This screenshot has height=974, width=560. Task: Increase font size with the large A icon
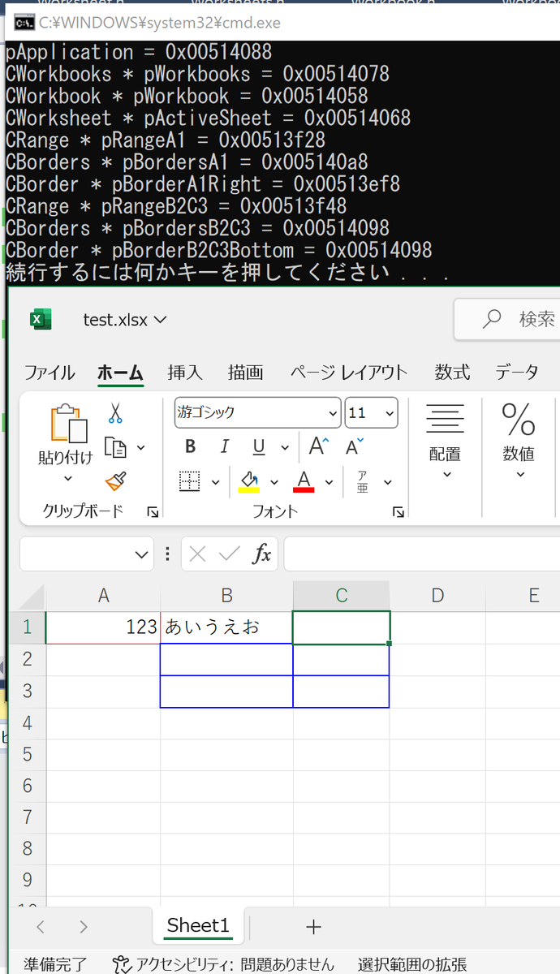tap(318, 446)
